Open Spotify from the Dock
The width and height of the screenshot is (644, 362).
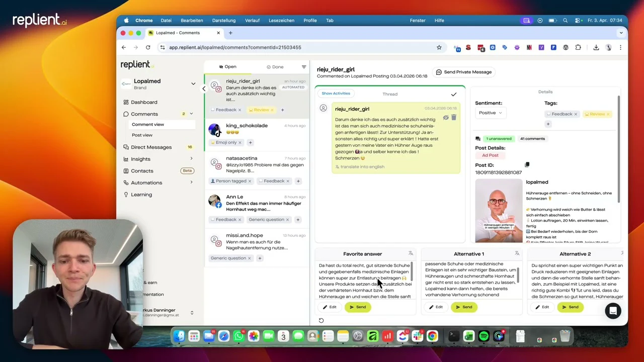point(484,336)
